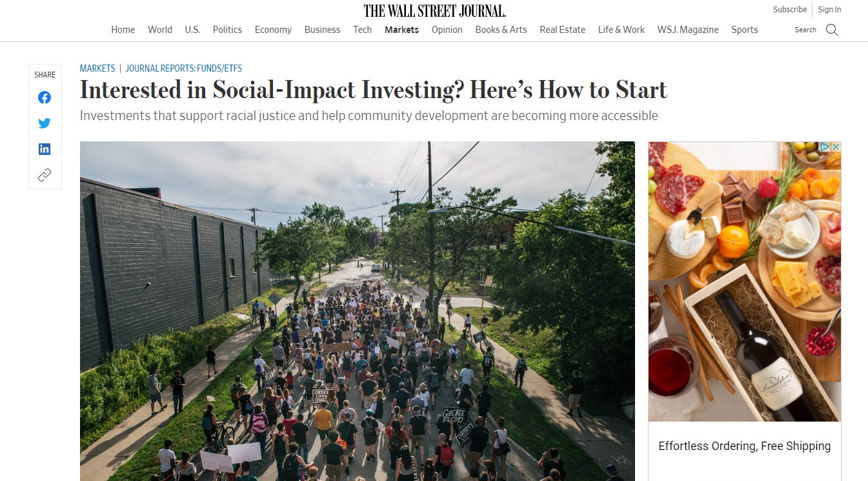Dismiss the wine advertisement with its X

(x=835, y=147)
